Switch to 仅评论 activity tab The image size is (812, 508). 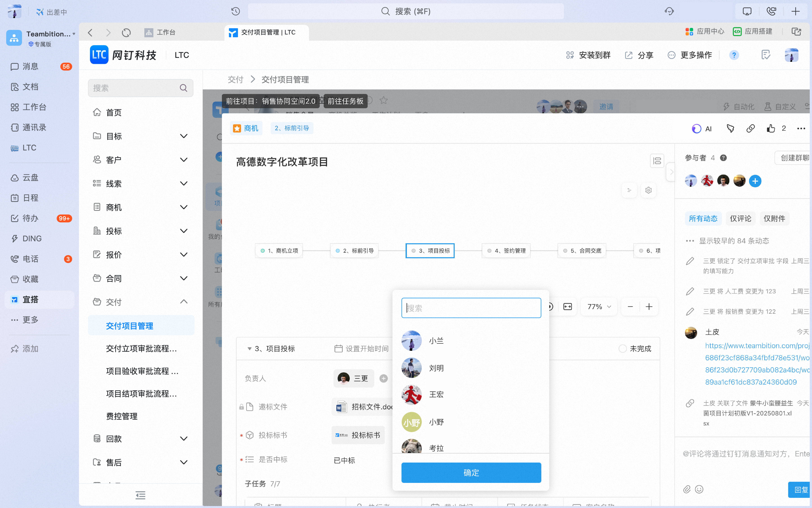point(741,218)
